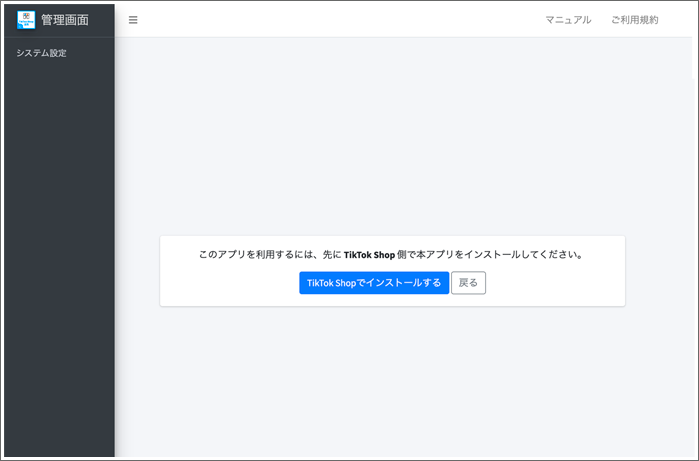Toggle the sidebar with the hamburger menu icon
Screen dimensions: 699x461
click(x=133, y=20)
